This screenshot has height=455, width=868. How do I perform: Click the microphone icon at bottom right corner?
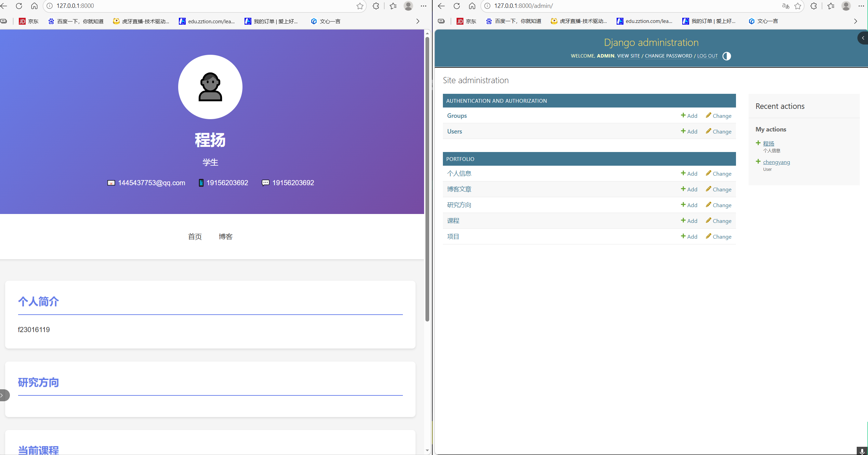click(x=862, y=451)
